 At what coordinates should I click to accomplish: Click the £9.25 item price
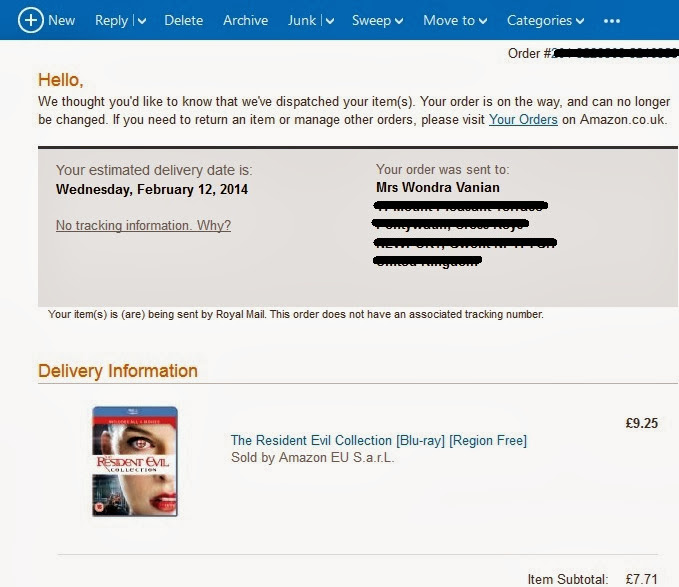pyautogui.click(x=641, y=423)
